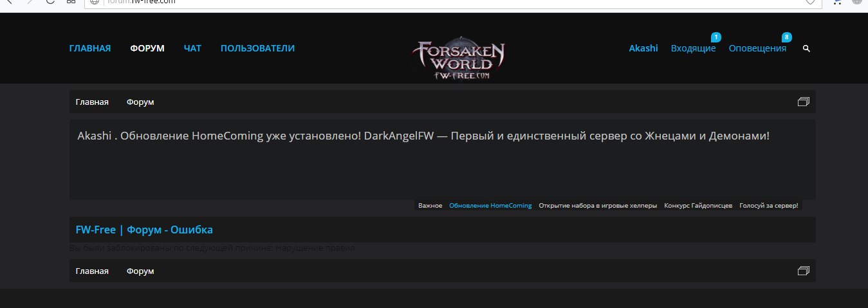
Task: Open the Голосуй за сервер! notice tab
Action: [768, 206]
